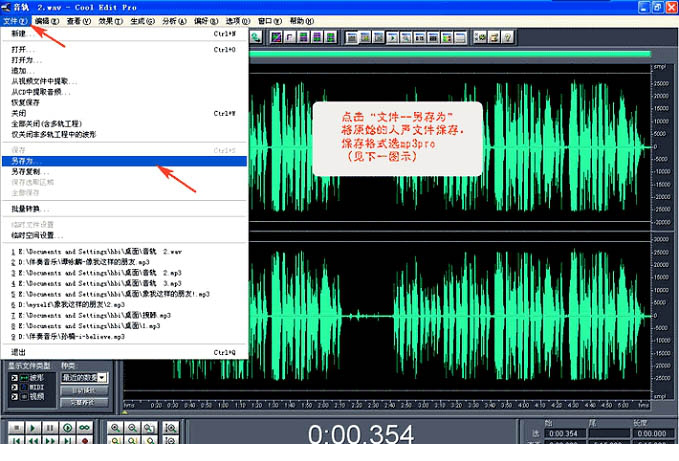Click the red Record button

(x=84, y=440)
